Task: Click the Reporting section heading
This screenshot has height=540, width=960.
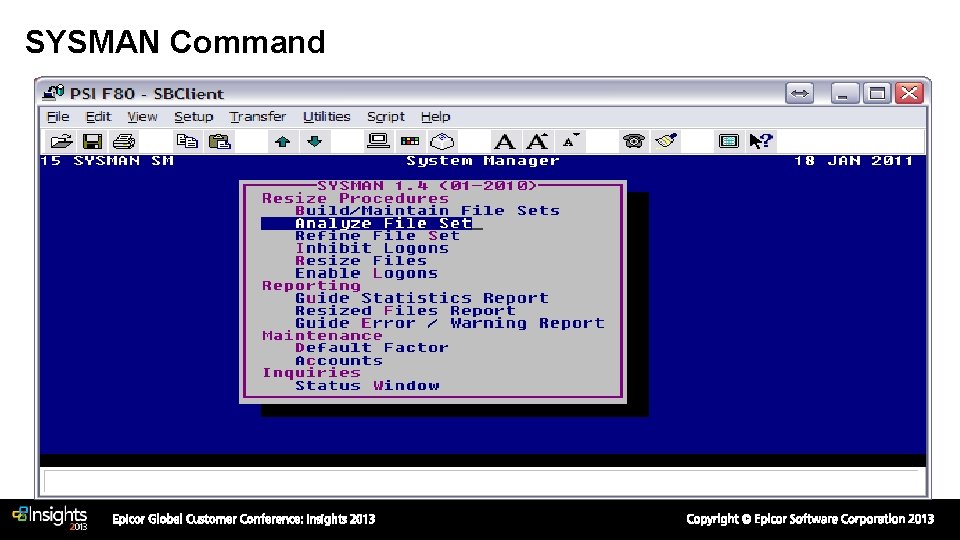Action: (x=311, y=285)
